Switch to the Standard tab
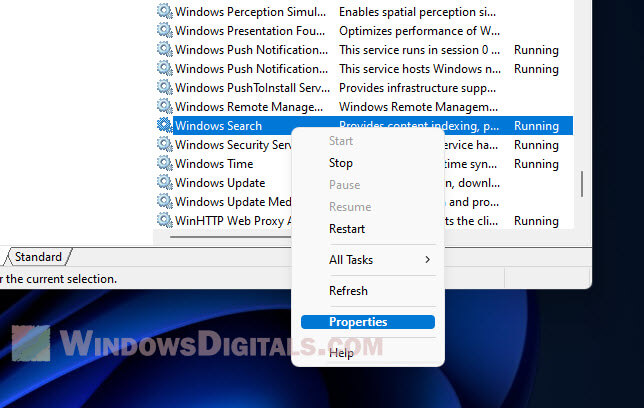 point(38,257)
